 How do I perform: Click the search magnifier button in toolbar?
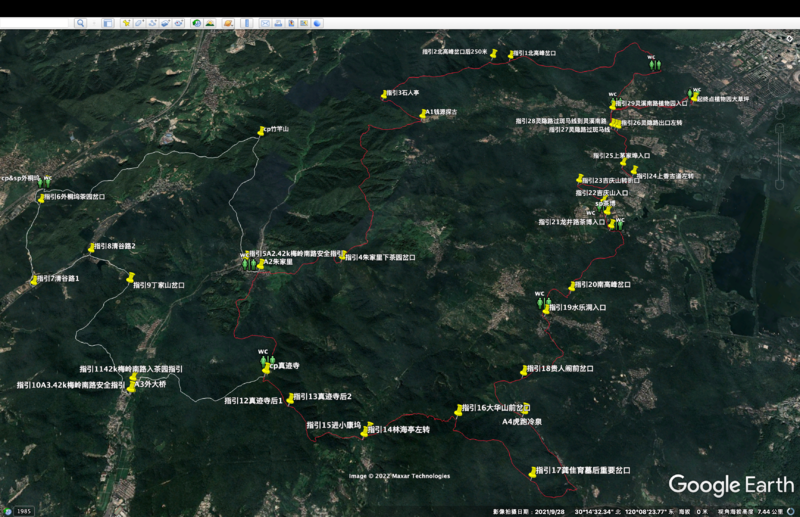(x=80, y=23)
